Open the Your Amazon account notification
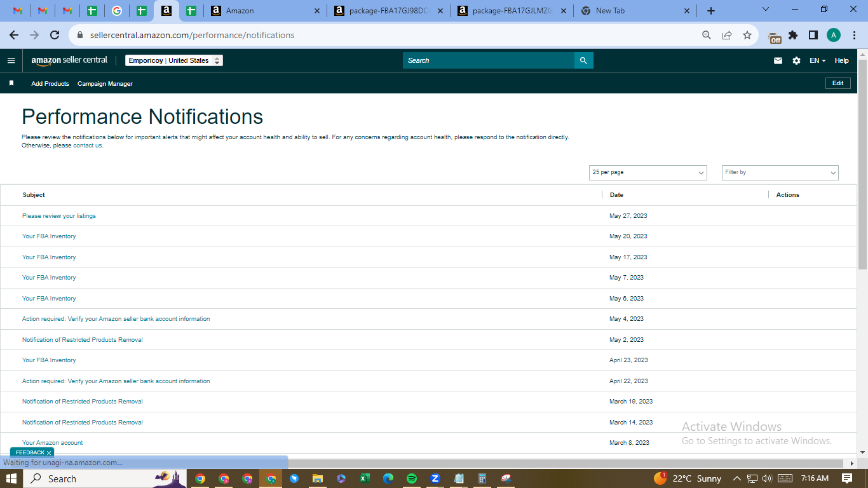Screen dimensions: 868x488 53,443
